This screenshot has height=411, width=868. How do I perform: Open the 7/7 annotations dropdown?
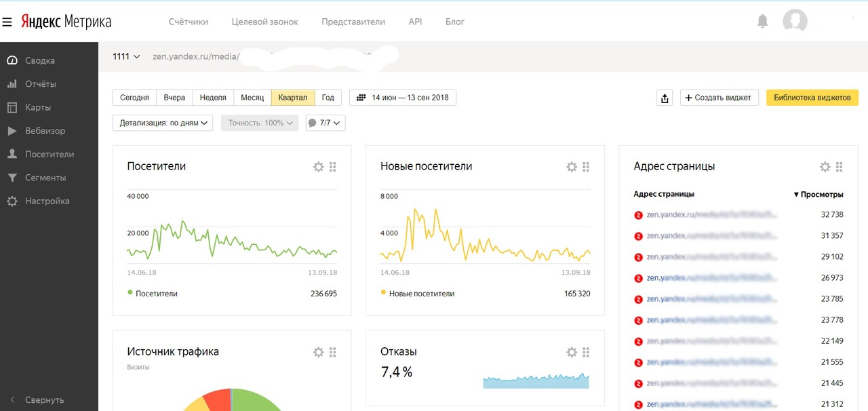pos(325,123)
